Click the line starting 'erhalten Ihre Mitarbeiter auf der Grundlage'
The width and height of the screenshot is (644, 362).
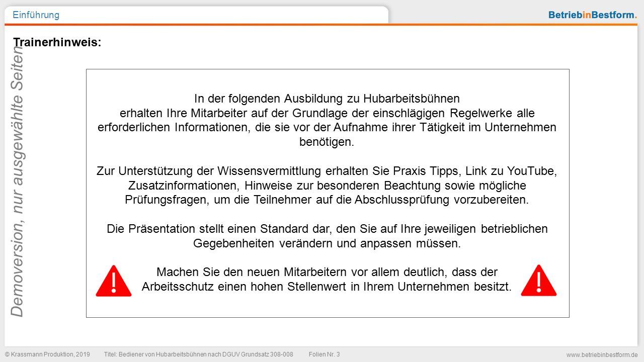(x=327, y=113)
